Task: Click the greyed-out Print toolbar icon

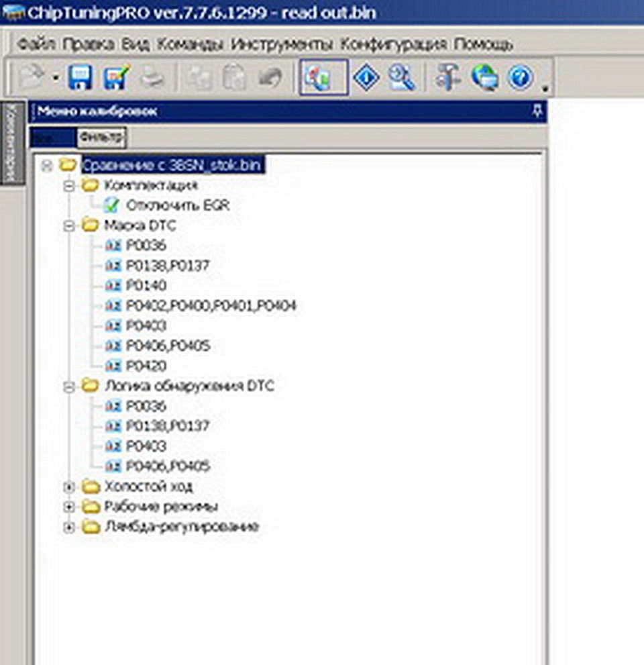Action: (x=152, y=77)
